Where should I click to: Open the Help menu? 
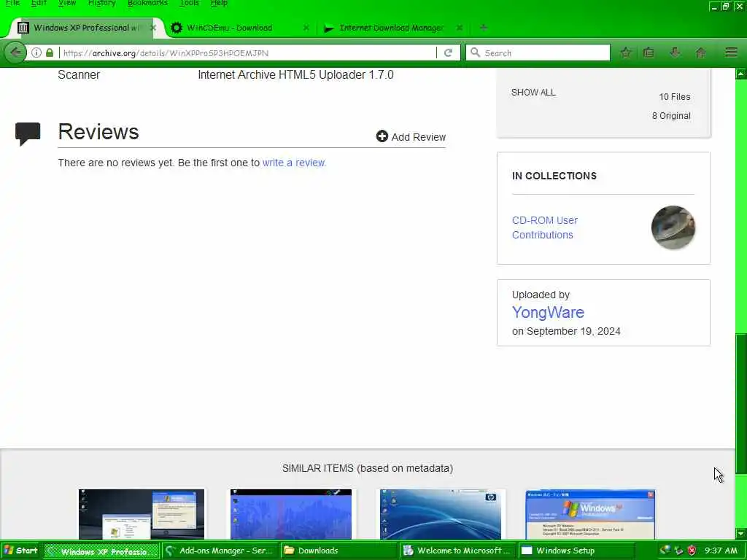(219, 4)
